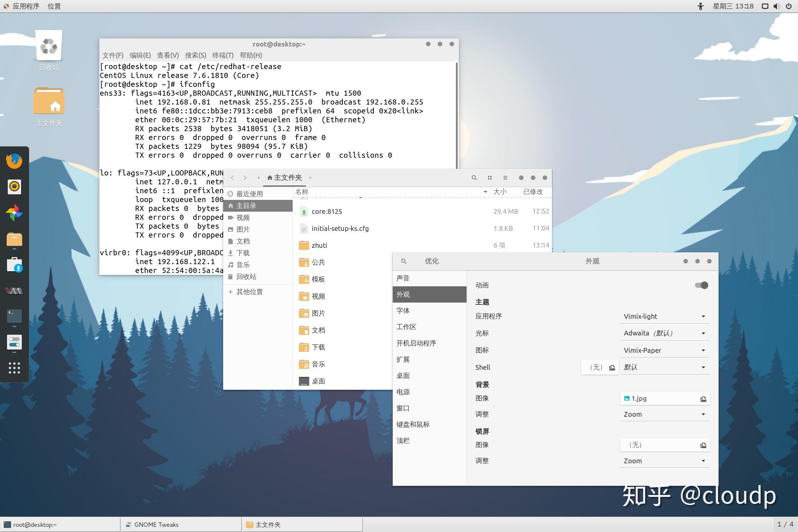The width and height of the screenshot is (798, 532).
Task: Toggle the 动画 animations switch in Tweaks
Action: pyautogui.click(x=701, y=285)
